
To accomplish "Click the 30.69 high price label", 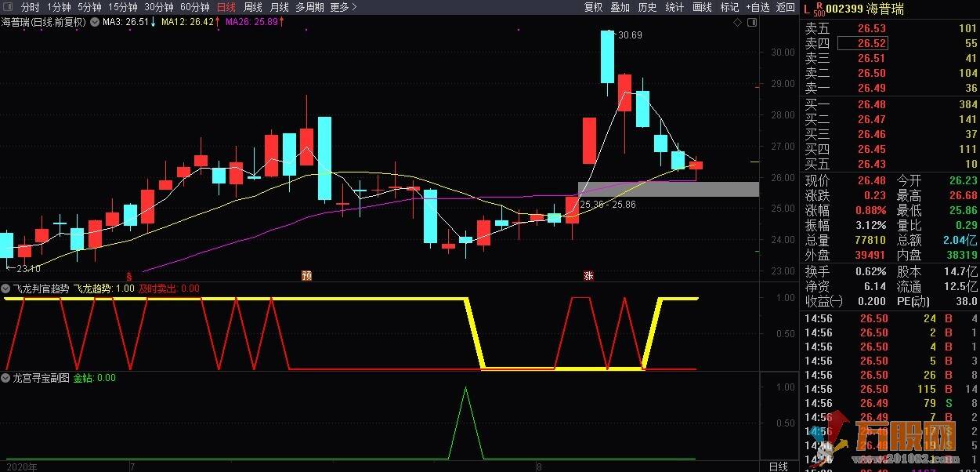I will (630, 35).
